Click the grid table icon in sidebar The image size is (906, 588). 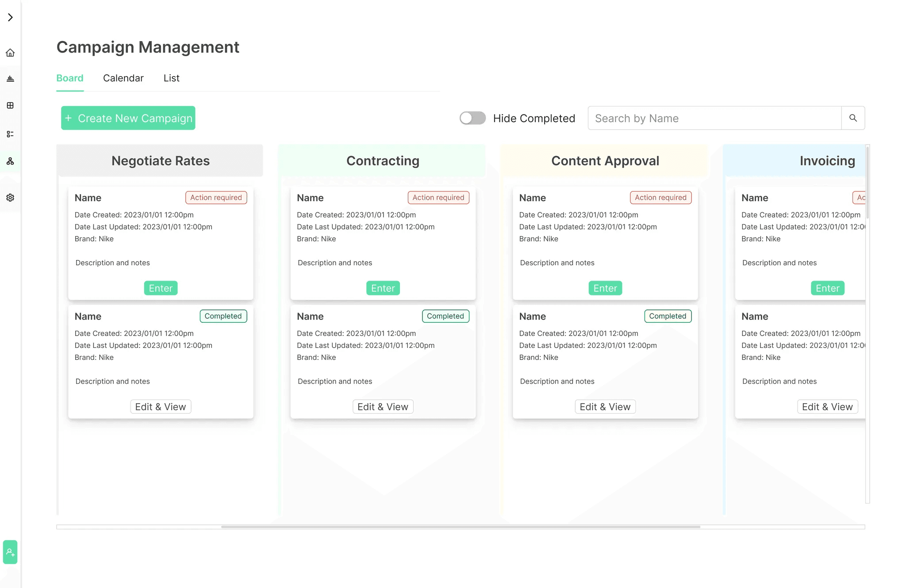coord(10,105)
